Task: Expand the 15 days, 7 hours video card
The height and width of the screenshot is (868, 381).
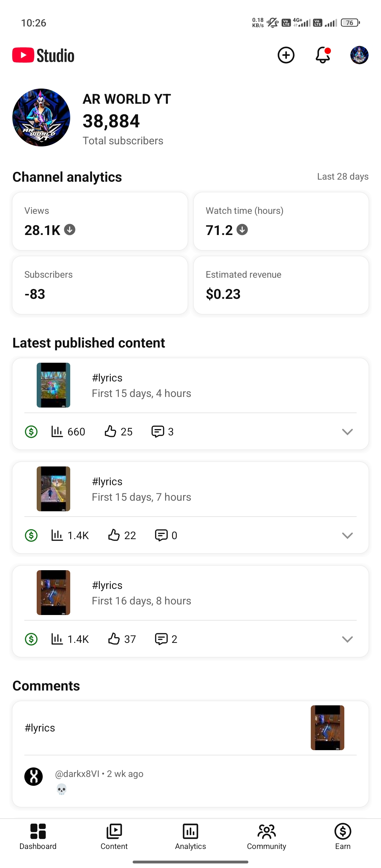Action: (x=347, y=535)
